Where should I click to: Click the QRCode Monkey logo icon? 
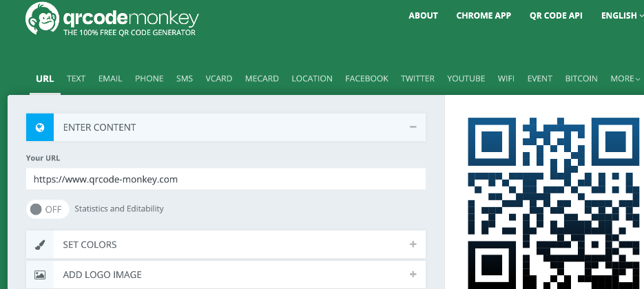tap(41, 19)
